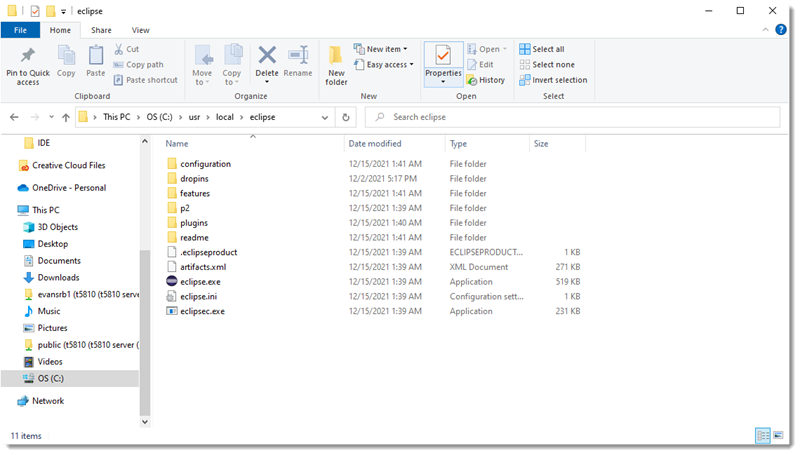Open Creative Cloud Files in the sidebar
The image size is (800, 455).
68,165
